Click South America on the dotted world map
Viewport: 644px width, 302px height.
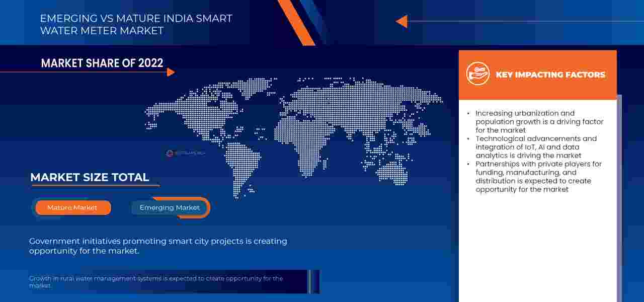[242, 161]
